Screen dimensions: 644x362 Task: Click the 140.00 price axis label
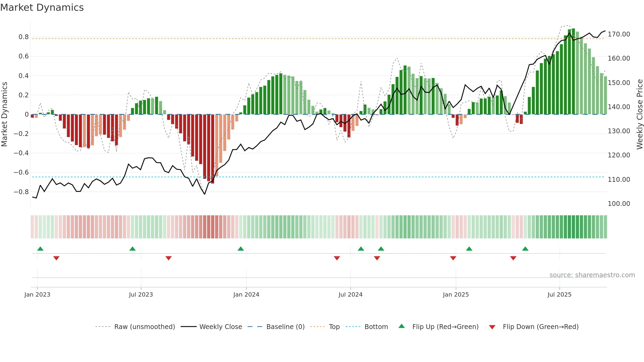point(619,107)
